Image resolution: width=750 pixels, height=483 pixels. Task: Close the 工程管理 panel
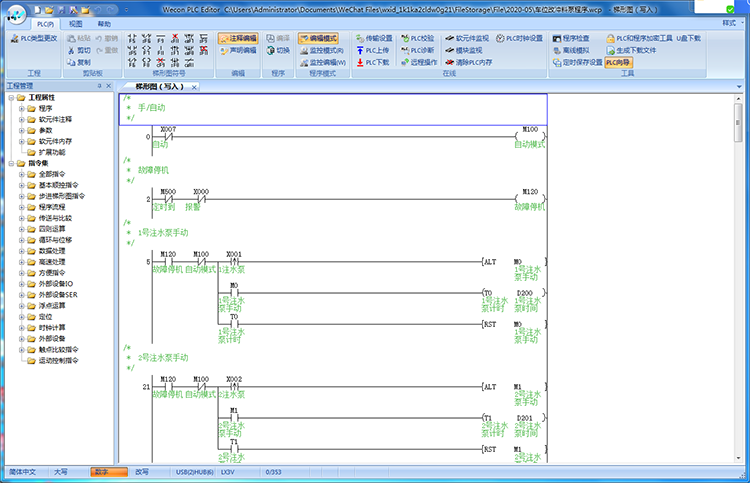tap(109, 86)
